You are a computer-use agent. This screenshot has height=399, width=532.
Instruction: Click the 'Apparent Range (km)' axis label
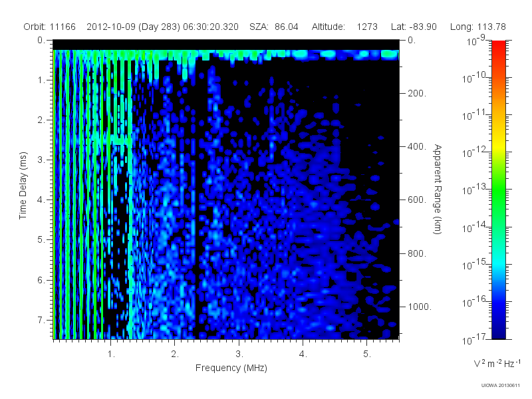tap(438, 190)
